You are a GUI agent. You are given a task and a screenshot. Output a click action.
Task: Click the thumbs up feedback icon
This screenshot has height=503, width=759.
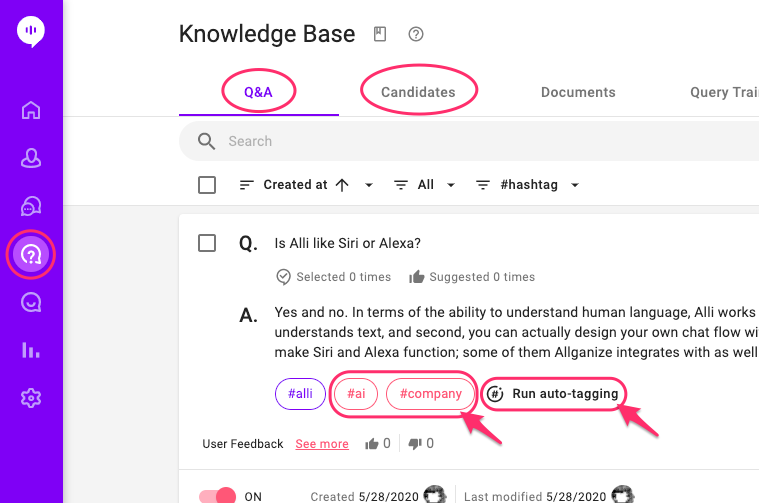(372, 443)
